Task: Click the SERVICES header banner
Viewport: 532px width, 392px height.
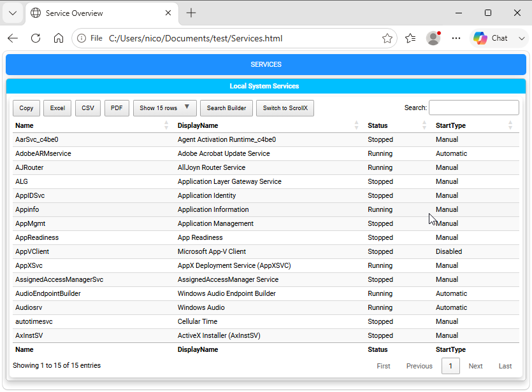Action: [266, 64]
